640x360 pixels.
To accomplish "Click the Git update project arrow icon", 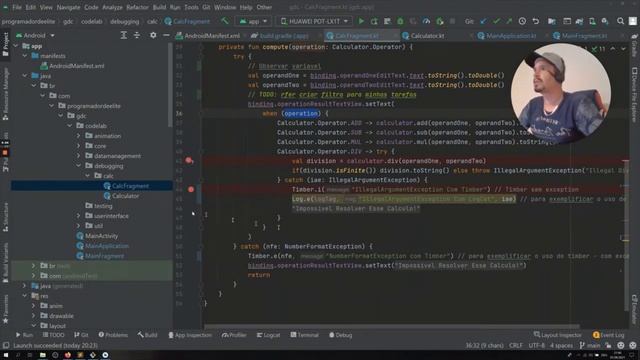I will 483,21.
